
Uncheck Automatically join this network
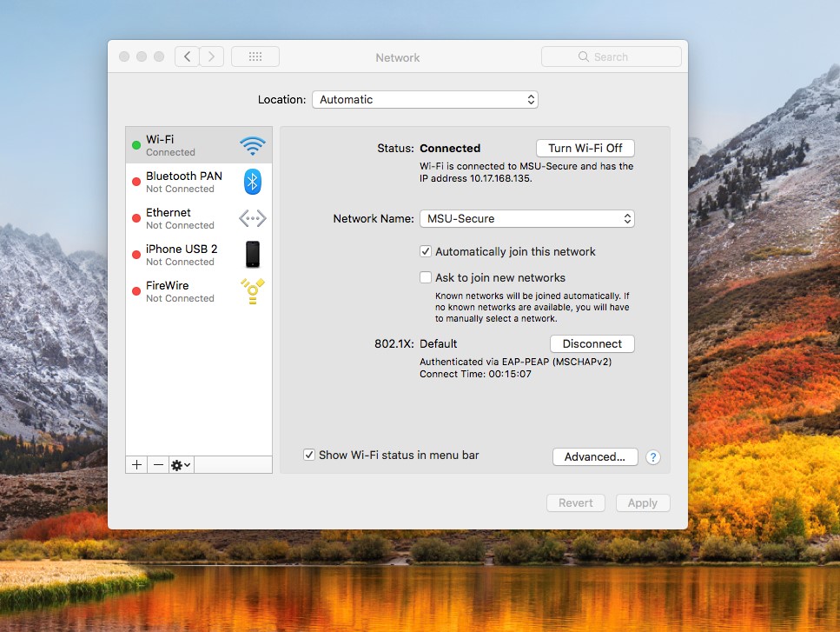pyautogui.click(x=426, y=251)
